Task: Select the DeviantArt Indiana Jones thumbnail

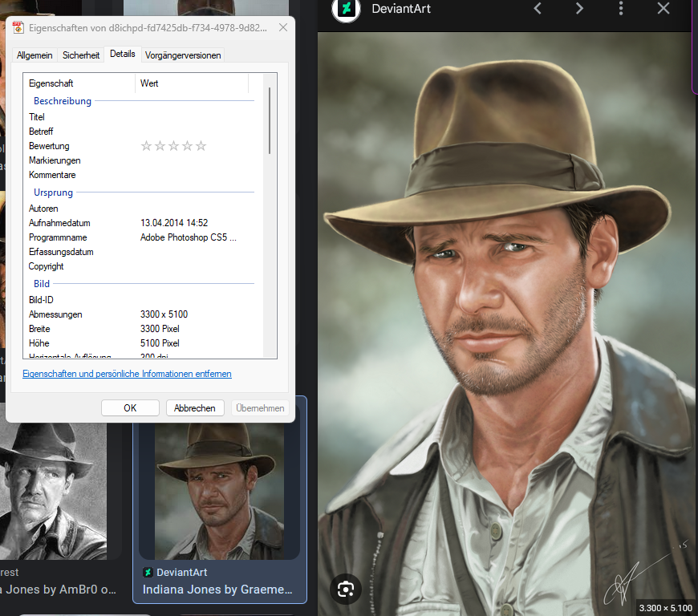Action: (x=219, y=492)
